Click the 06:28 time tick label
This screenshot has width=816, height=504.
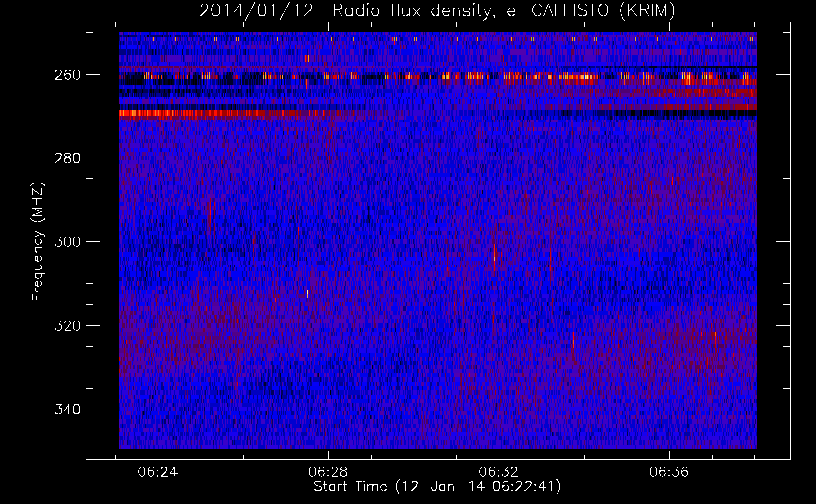(328, 472)
